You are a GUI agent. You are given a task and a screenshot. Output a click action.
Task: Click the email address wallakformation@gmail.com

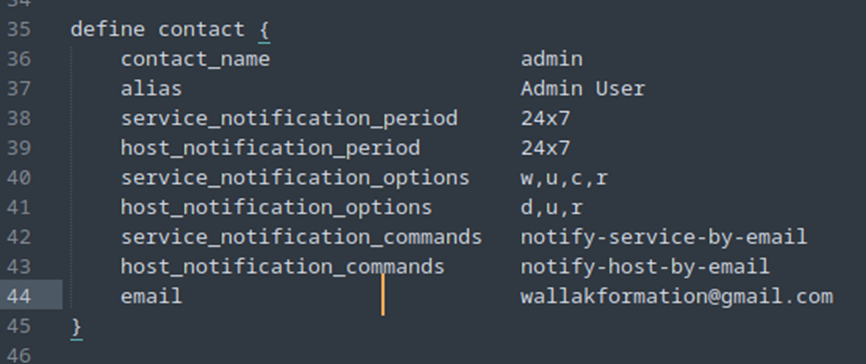point(677,297)
